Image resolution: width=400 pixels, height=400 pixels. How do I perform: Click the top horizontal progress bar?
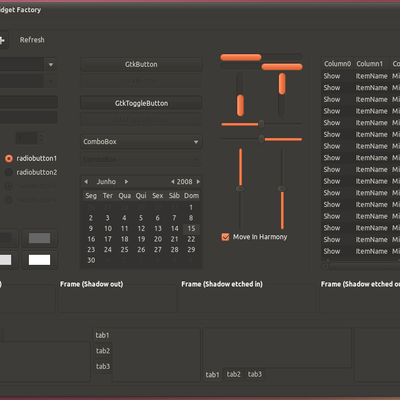coord(261,57)
